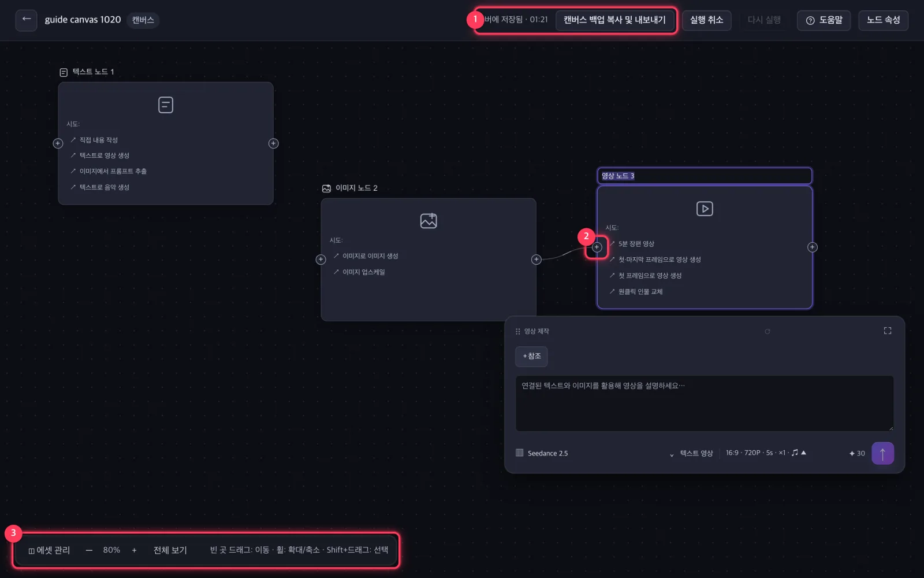Click 실행 취소 undo button
The width and height of the screenshot is (924, 578).
[x=707, y=20]
